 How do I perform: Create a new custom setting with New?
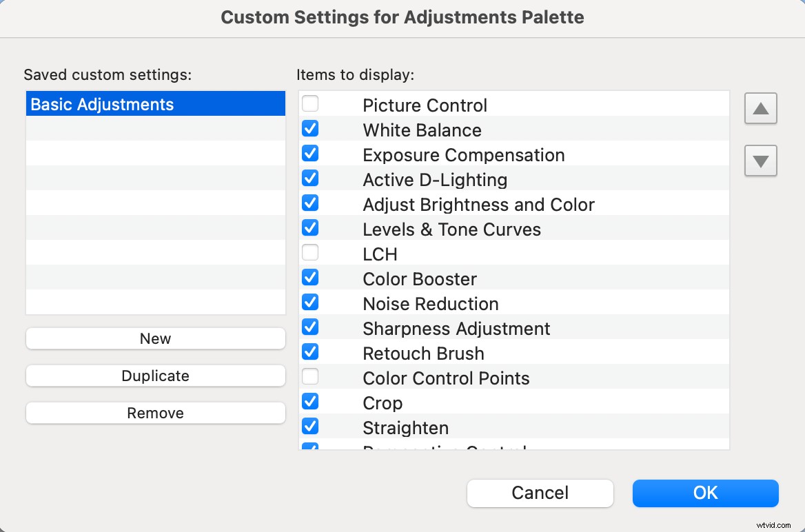(x=155, y=338)
